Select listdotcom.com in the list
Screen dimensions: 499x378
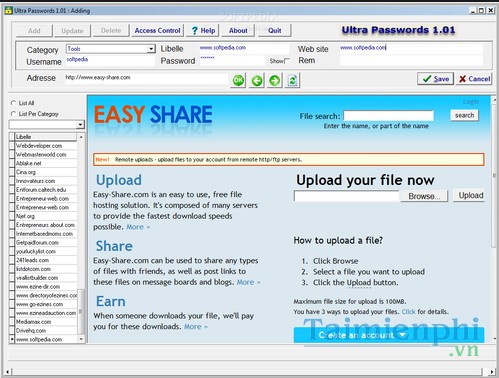coord(46,269)
